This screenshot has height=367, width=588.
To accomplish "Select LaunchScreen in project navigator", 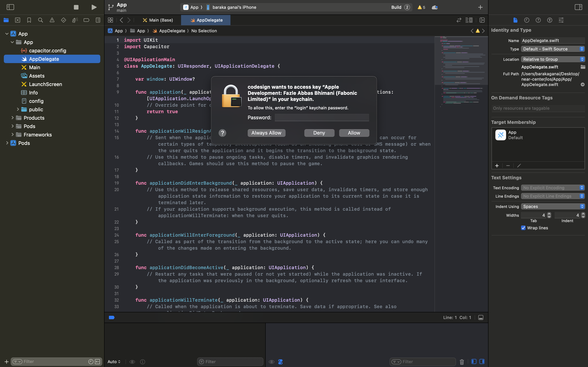I will 45,84.
